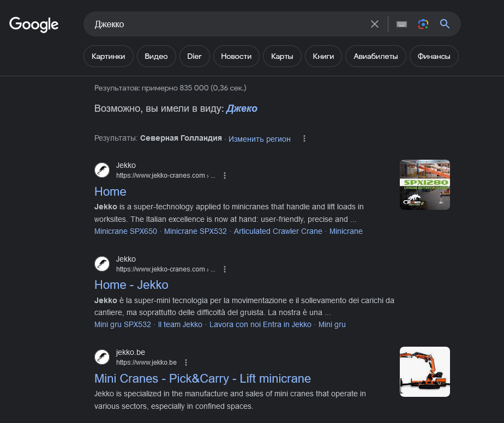Open the three-dot menu of the Home - Jekko result
Viewport: 504px width, 423px height.
coord(225,269)
